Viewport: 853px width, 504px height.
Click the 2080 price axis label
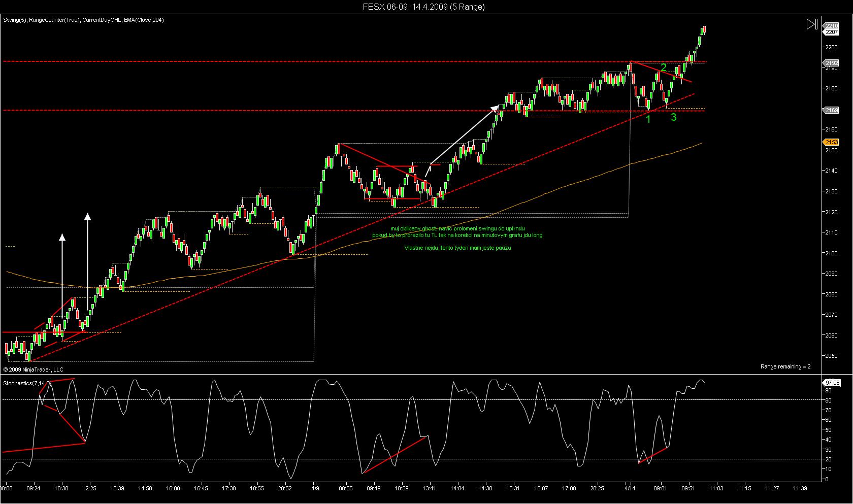click(832, 294)
